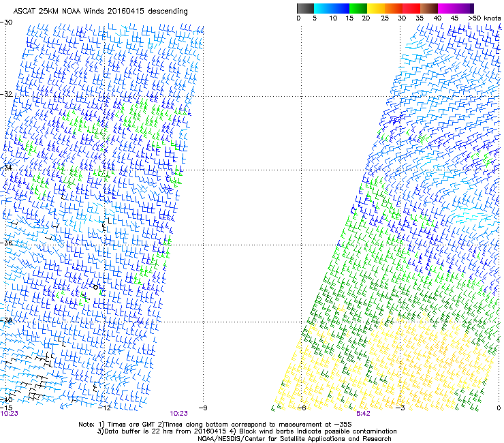Click the -9 longitude axis label
This screenshot has height=443, width=504.
pos(203,408)
